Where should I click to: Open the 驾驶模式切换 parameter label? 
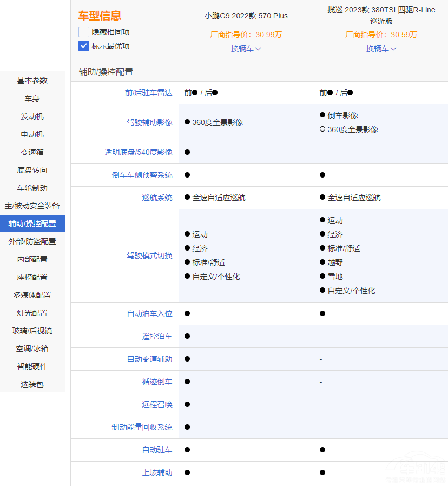pyautogui.click(x=150, y=255)
